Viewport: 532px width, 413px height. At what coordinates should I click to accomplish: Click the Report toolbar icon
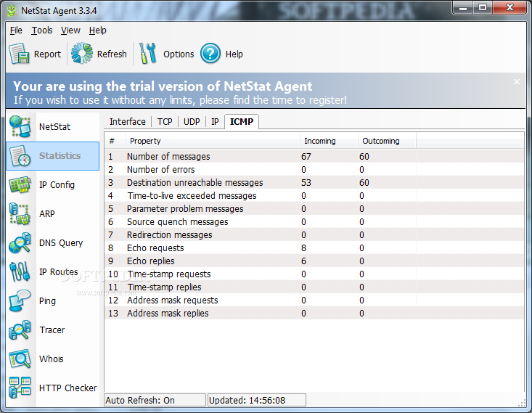pos(19,54)
